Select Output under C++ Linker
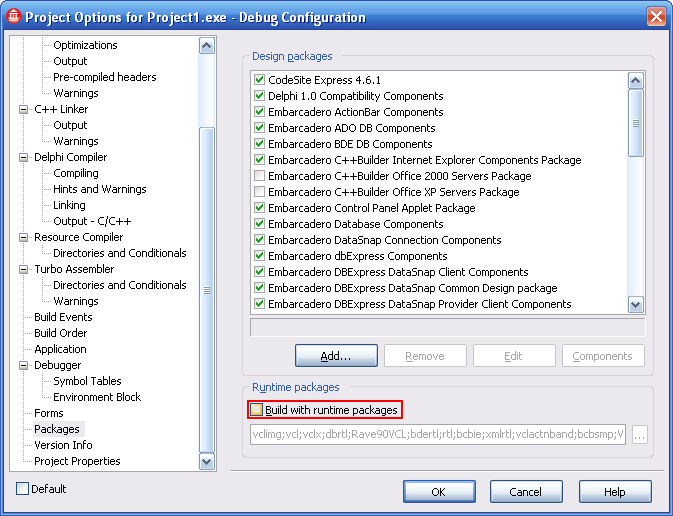This screenshot has width=673, height=516. (70, 125)
